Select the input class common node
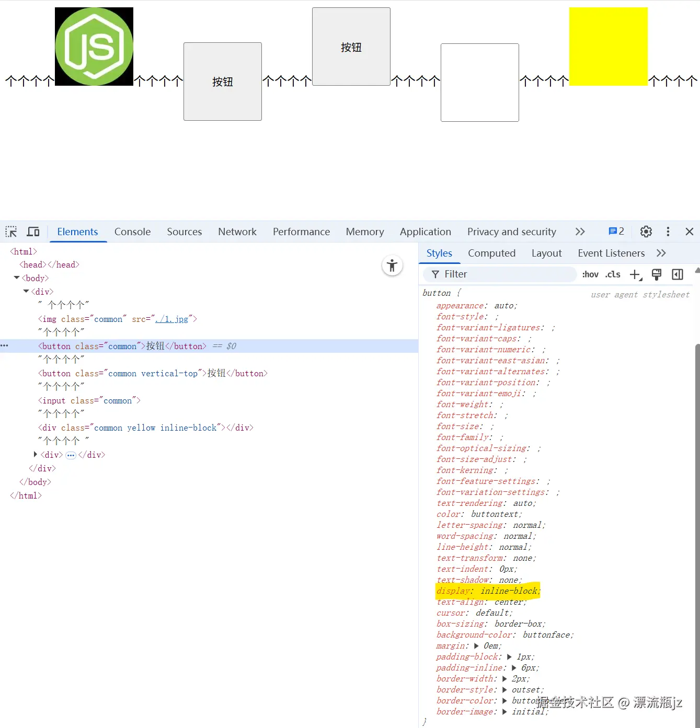 (89, 400)
